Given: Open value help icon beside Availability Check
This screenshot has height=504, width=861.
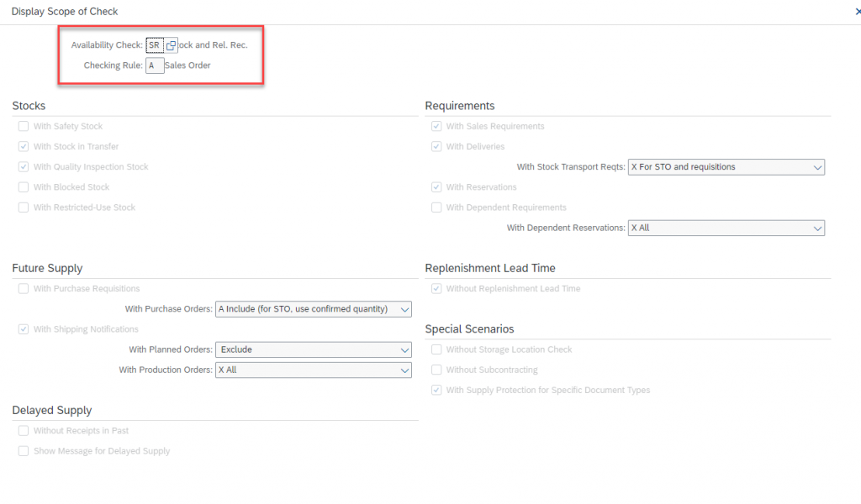Looking at the screenshot, I should pyautogui.click(x=171, y=45).
